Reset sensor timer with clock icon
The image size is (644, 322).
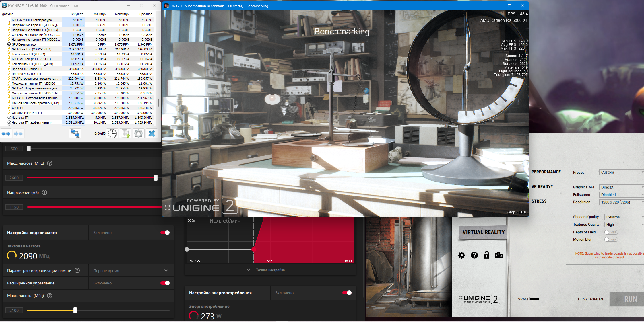(x=112, y=134)
